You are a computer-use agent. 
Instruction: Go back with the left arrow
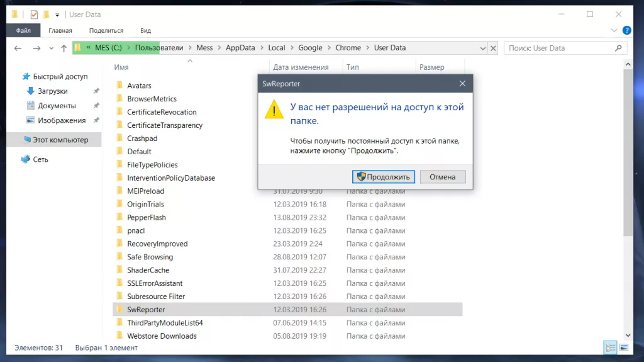click(18, 48)
